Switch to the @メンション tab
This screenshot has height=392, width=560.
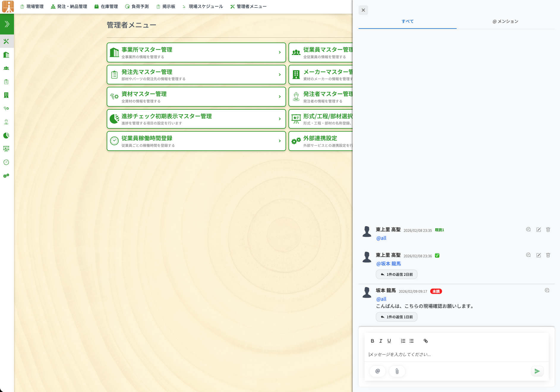[505, 21]
